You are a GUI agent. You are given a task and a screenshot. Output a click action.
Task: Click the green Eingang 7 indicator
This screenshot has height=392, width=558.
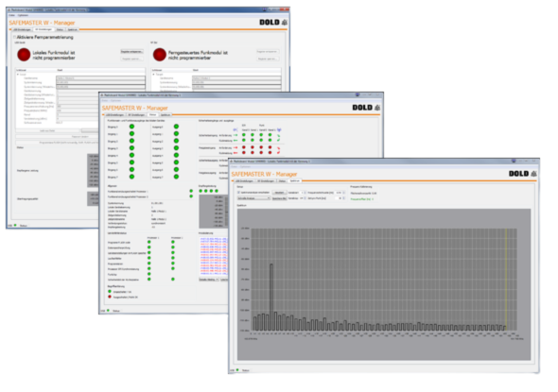pos(131,177)
